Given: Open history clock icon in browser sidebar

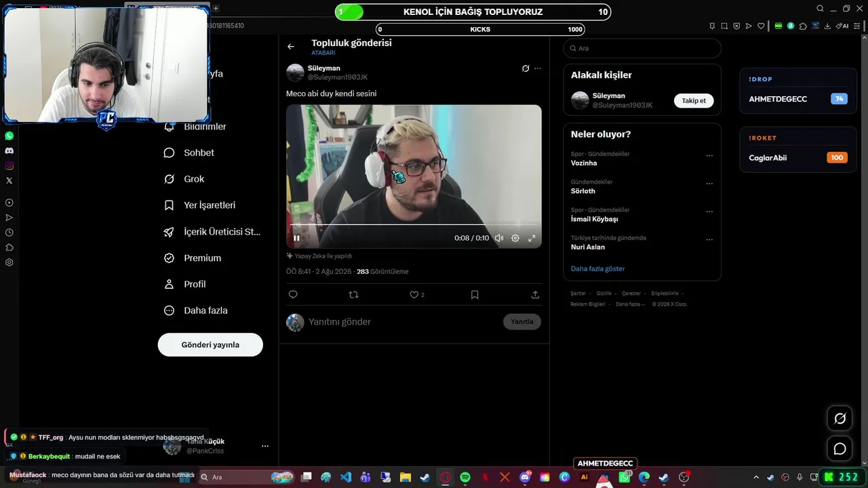Looking at the screenshot, I should pos(9,232).
